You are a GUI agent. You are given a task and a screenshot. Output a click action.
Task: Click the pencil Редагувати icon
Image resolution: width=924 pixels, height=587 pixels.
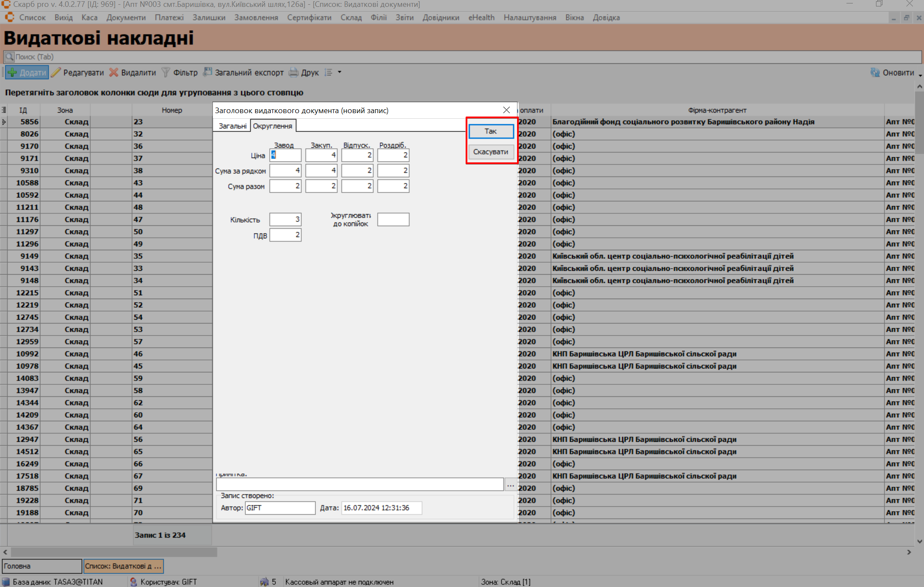[56, 72]
